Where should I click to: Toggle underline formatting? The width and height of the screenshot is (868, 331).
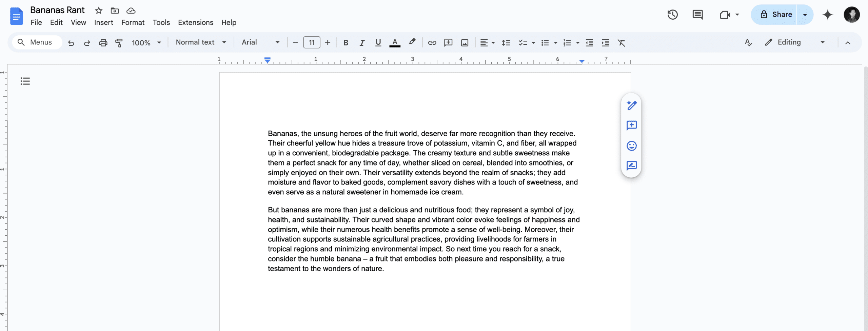click(378, 43)
